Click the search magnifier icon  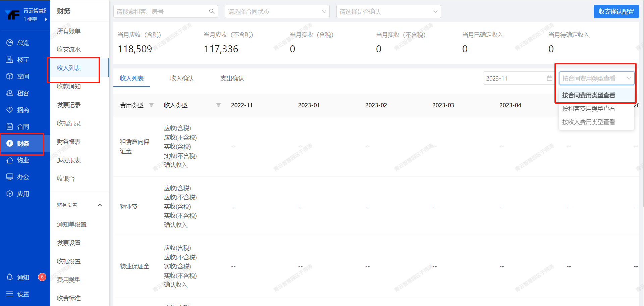tap(212, 11)
